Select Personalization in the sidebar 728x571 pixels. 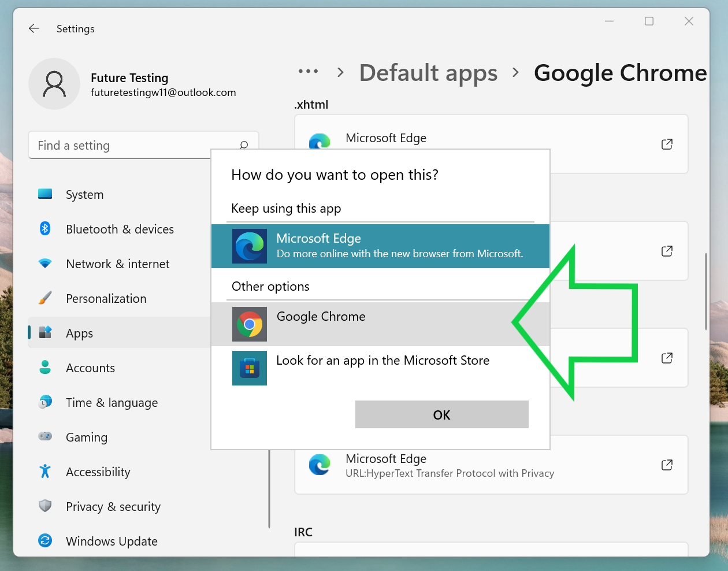(x=106, y=299)
